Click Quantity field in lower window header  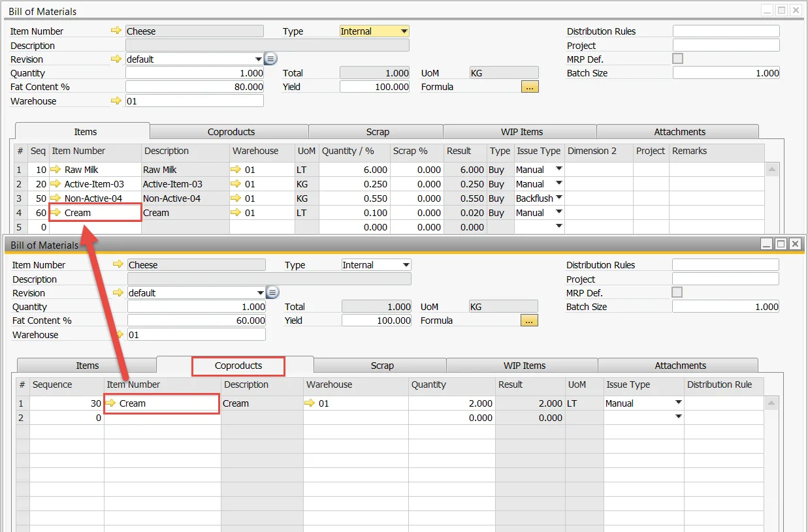click(197, 307)
